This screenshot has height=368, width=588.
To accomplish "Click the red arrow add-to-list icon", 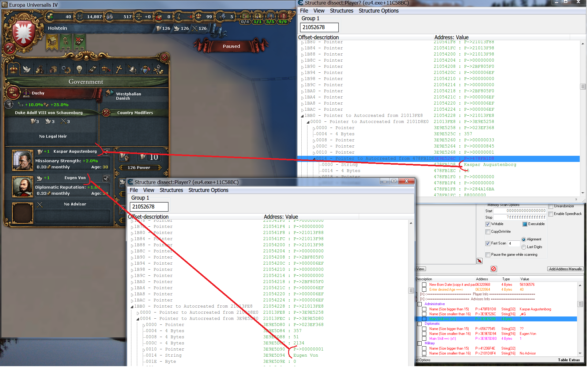I will 480,261.
